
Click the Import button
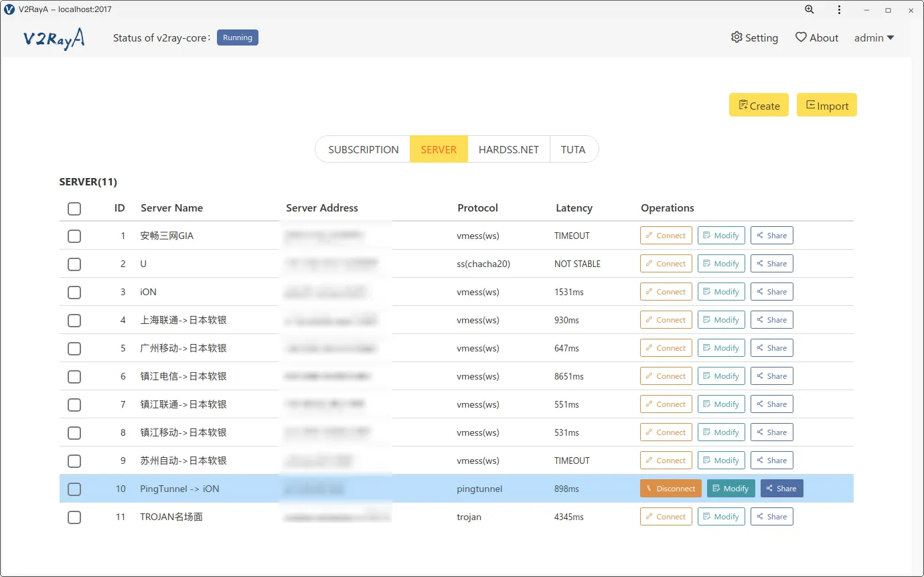coord(826,105)
